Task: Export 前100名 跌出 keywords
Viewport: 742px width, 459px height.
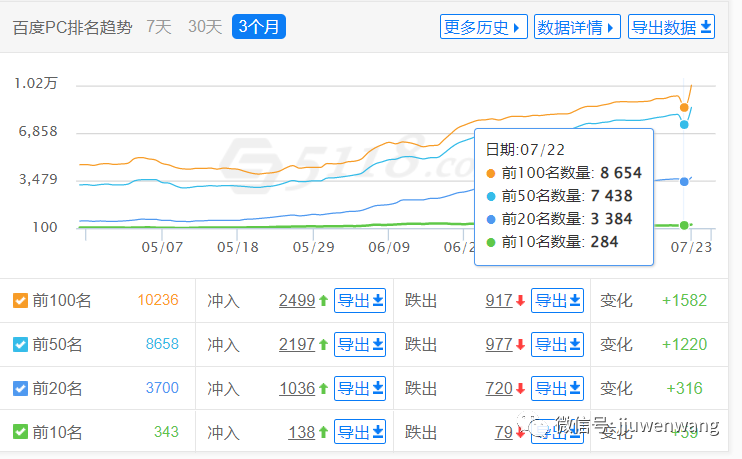Action: [x=557, y=300]
